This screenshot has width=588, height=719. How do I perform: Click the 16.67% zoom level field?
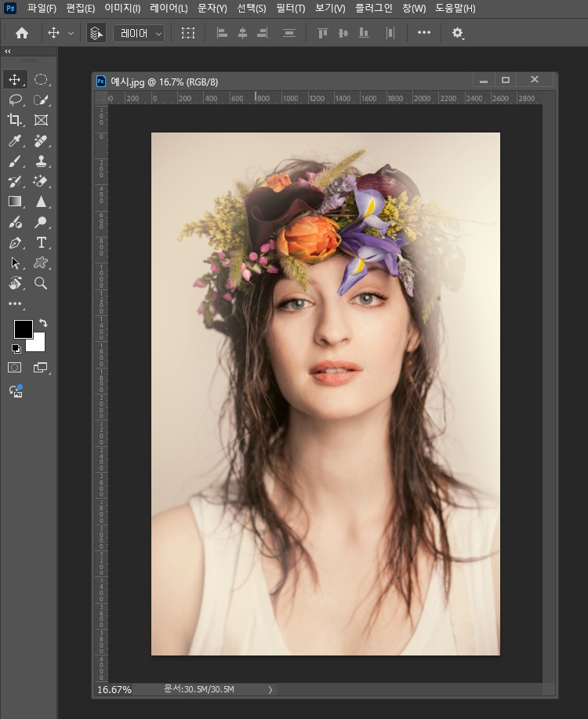coord(114,690)
